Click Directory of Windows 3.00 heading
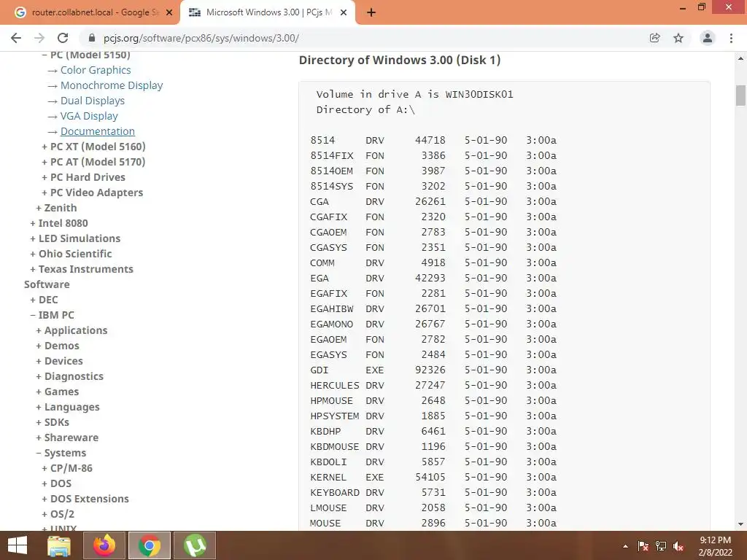This screenshot has height=560, width=747. tap(400, 60)
